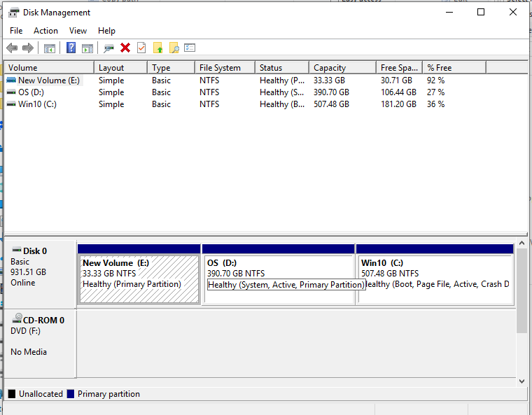The width and height of the screenshot is (532, 415).
Task: Sort by the Type column header
Action: (x=171, y=67)
